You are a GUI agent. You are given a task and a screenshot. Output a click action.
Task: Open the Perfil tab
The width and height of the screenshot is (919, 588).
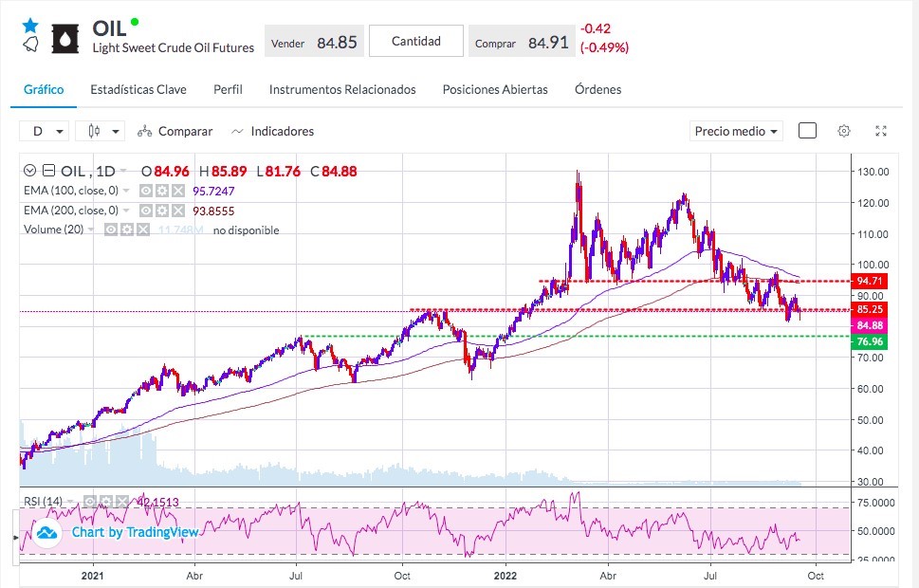click(228, 90)
